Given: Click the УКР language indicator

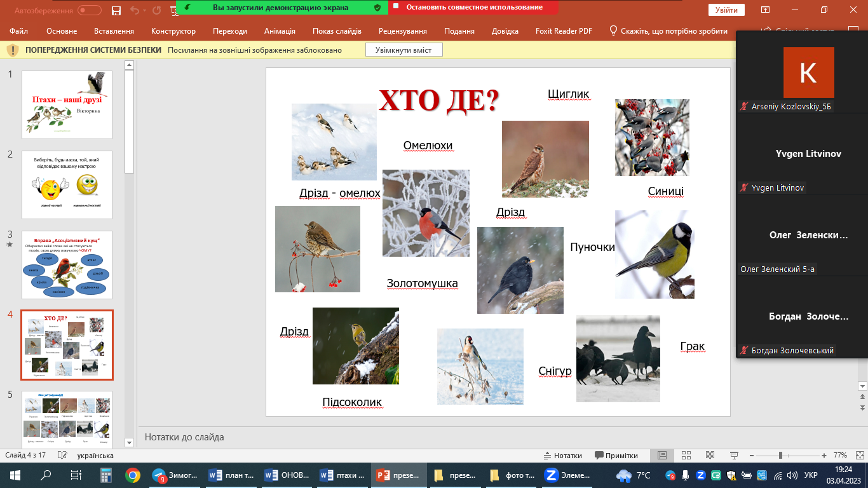Looking at the screenshot, I should (x=811, y=475).
